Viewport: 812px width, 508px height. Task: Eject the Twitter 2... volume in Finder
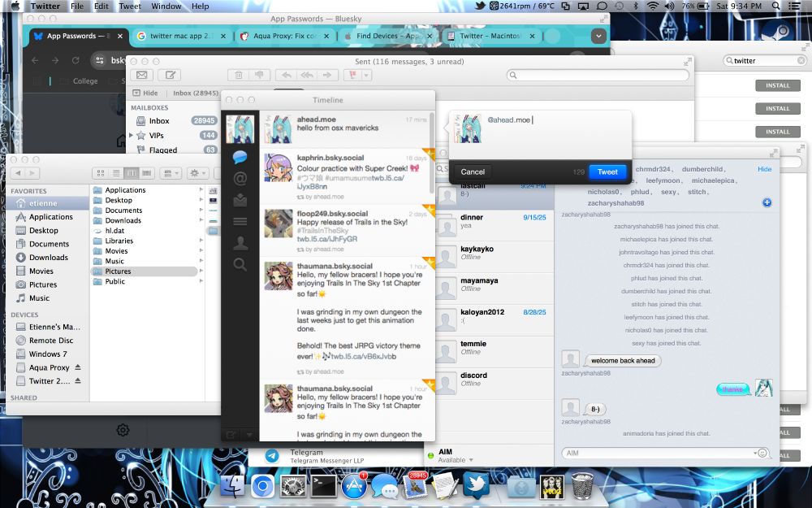pyautogui.click(x=78, y=380)
